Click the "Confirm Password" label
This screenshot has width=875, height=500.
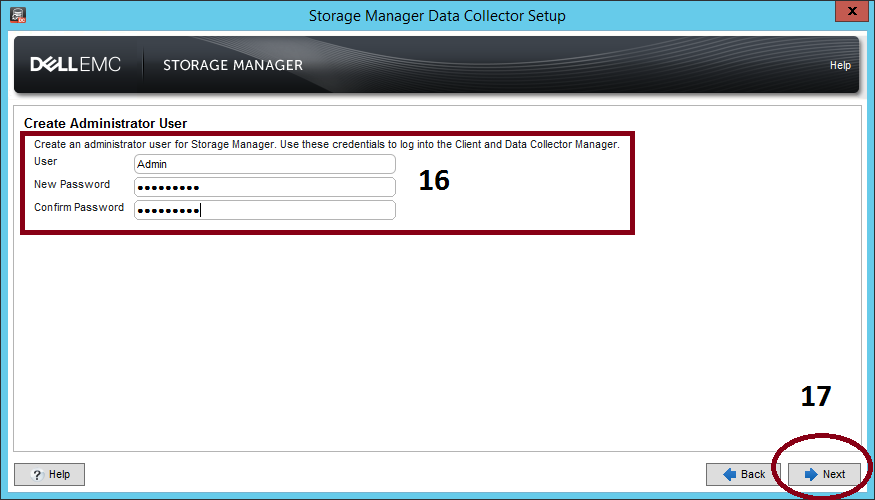79,207
